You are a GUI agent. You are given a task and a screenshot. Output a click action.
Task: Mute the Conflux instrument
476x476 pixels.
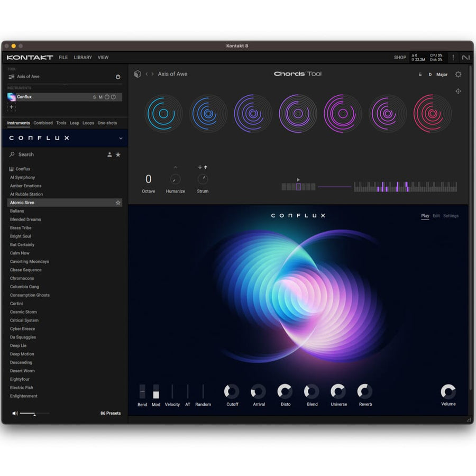100,97
